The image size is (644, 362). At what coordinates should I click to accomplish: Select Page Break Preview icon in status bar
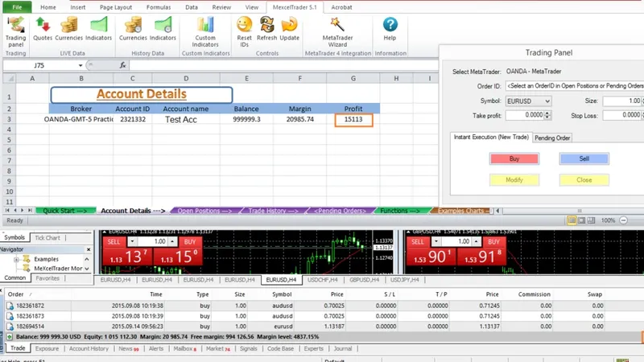(592, 220)
